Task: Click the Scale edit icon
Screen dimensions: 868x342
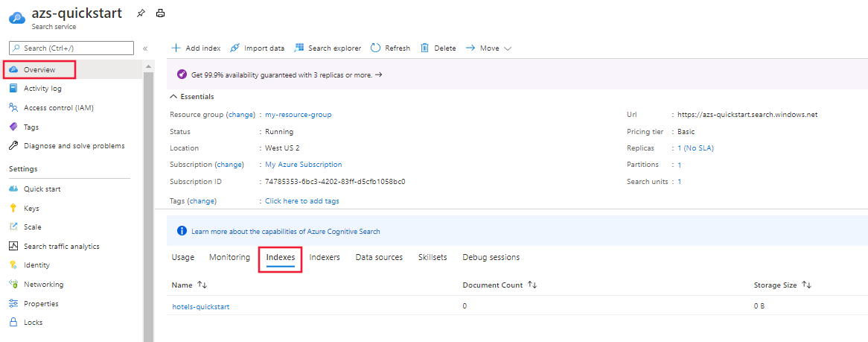Action: [x=14, y=227]
